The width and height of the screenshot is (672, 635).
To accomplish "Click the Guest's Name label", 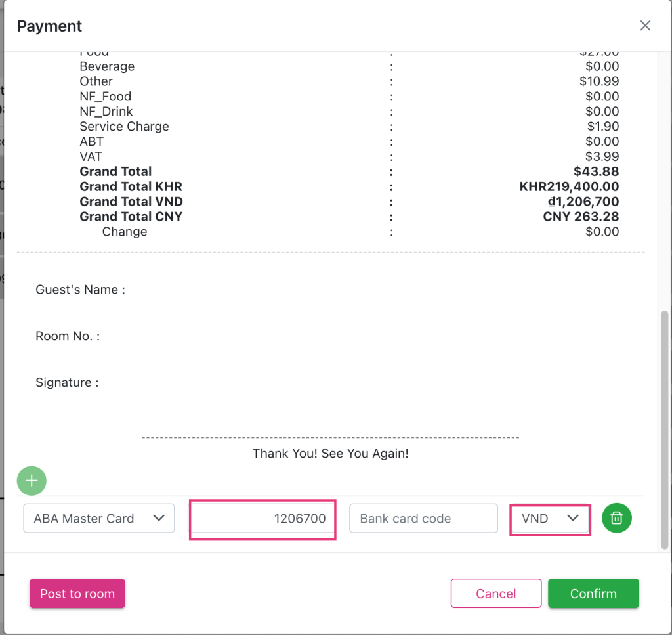I will (x=80, y=290).
